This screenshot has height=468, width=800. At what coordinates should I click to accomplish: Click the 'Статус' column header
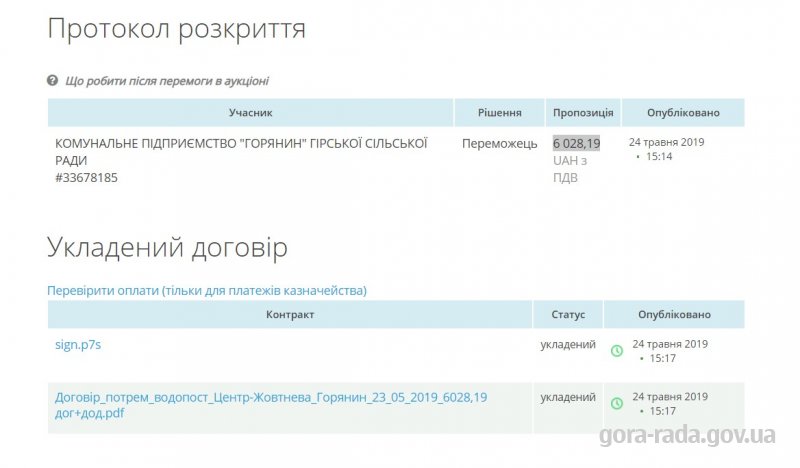(x=568, y=314)
